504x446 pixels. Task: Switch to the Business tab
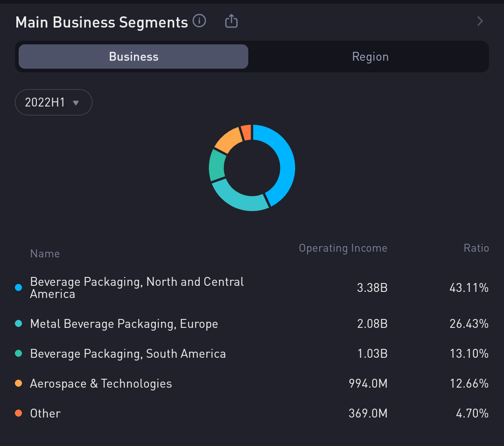click(x=133, y=57)
